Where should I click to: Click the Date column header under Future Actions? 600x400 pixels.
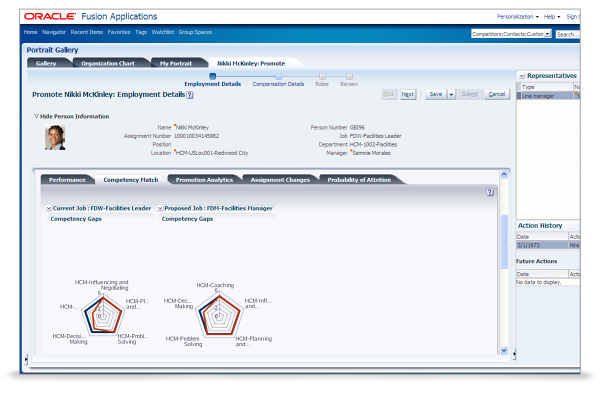tap(542, 274)
